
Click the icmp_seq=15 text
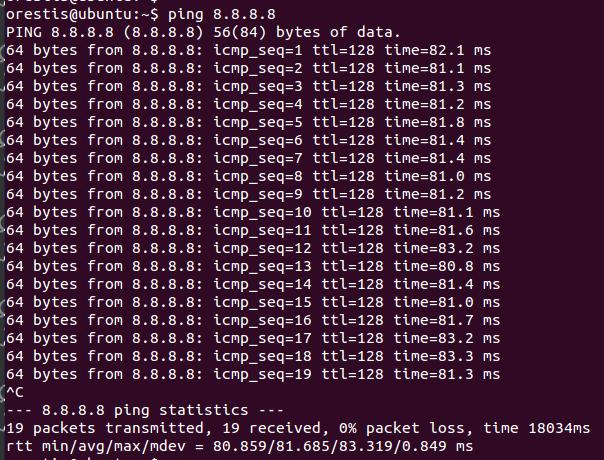pyautogui.click(x=262, y=303)
